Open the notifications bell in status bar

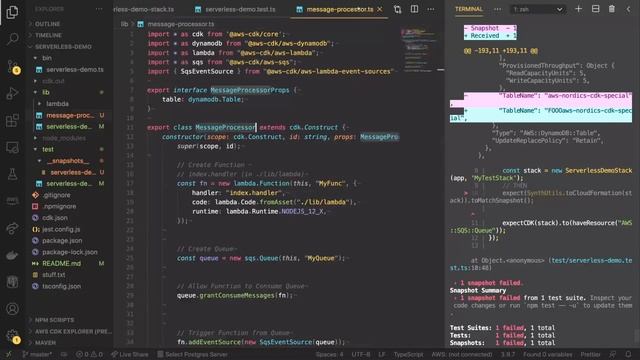tap(629, 354)
